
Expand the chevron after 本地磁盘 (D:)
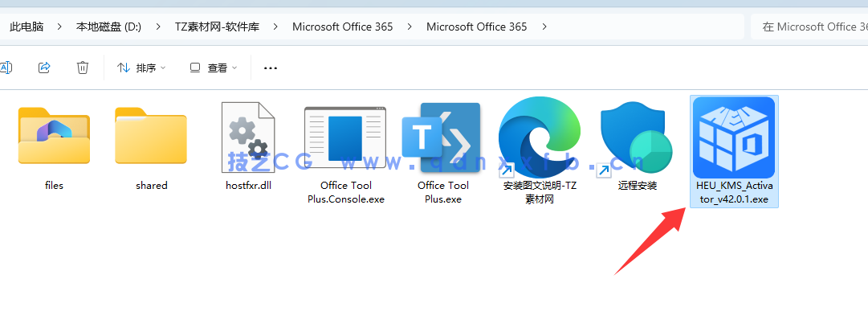click(x=157, y=27)
